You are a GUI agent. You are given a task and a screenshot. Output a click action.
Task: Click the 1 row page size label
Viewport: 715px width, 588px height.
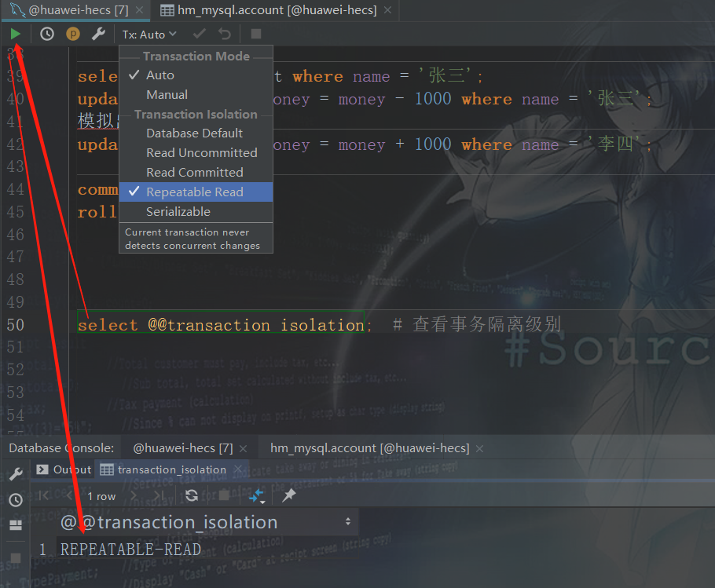(x=101, y=496)
